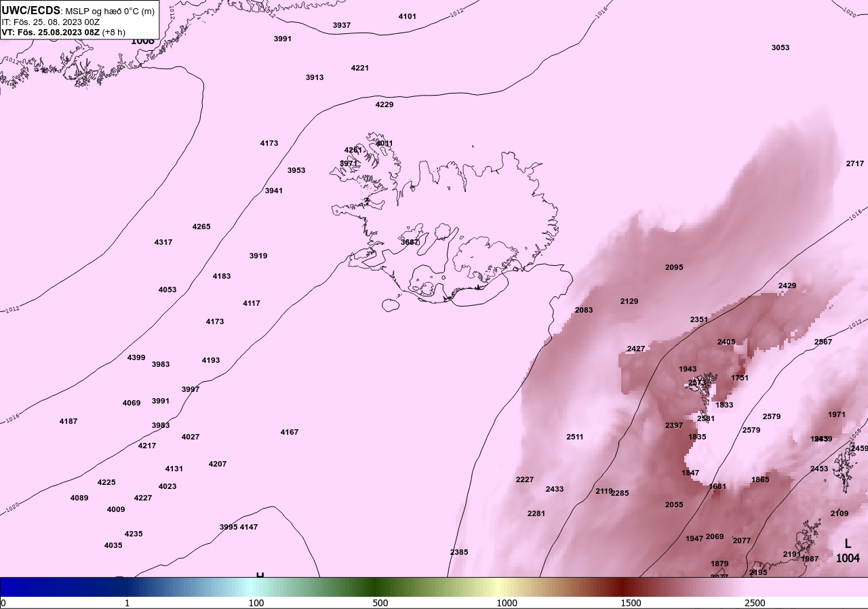Click the 'H' high pressure marker at the bottom
This screenshot has height=609, width=868.
point(260,575)
